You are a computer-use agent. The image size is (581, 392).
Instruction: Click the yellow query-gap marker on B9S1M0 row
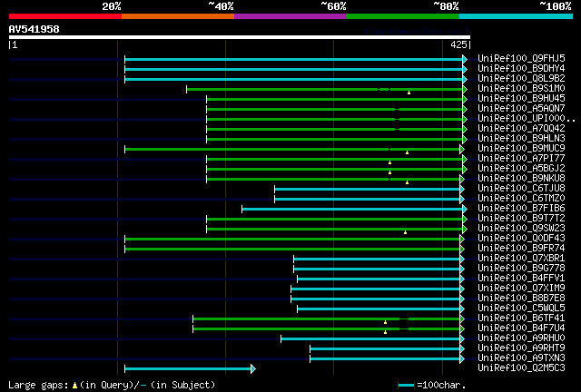coord(409,93)
